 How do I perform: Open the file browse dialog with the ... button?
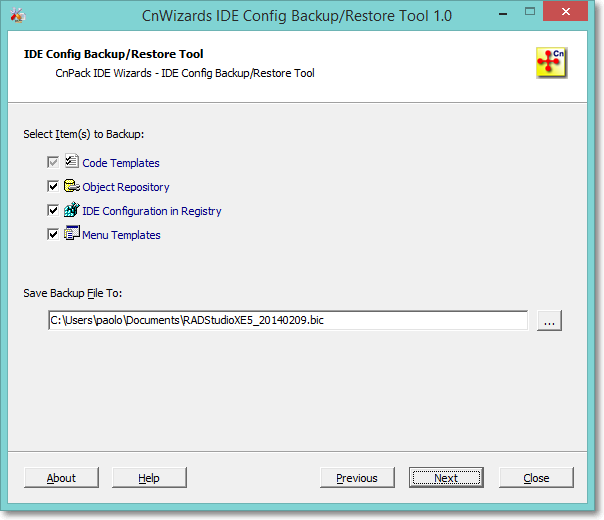549,320
